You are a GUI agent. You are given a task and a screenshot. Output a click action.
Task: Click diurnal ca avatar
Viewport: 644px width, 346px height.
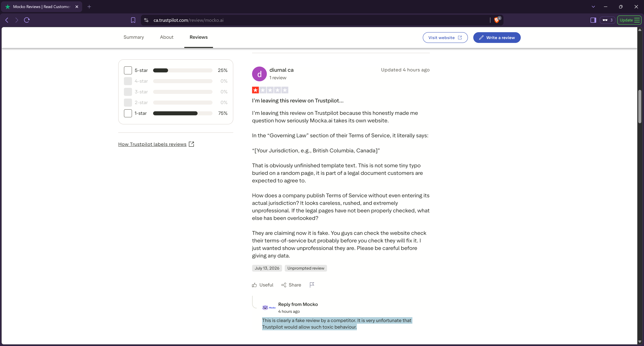(259, 74)
